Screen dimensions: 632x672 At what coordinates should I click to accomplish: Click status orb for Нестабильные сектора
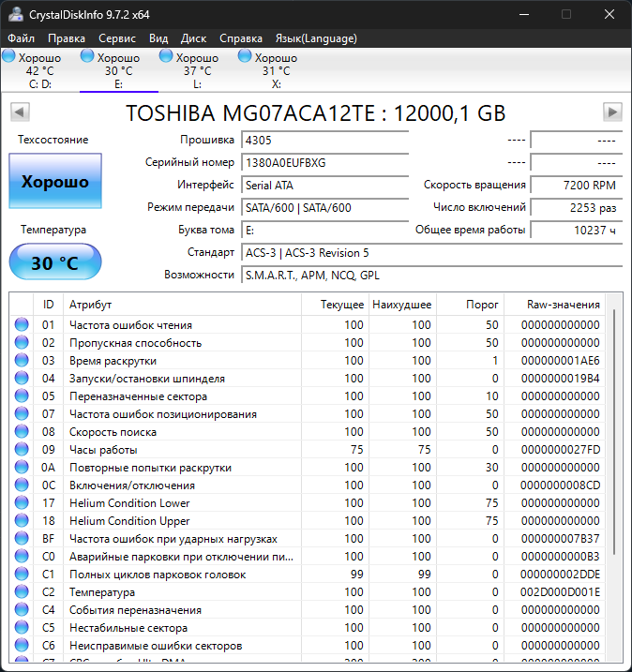[22, 627]
